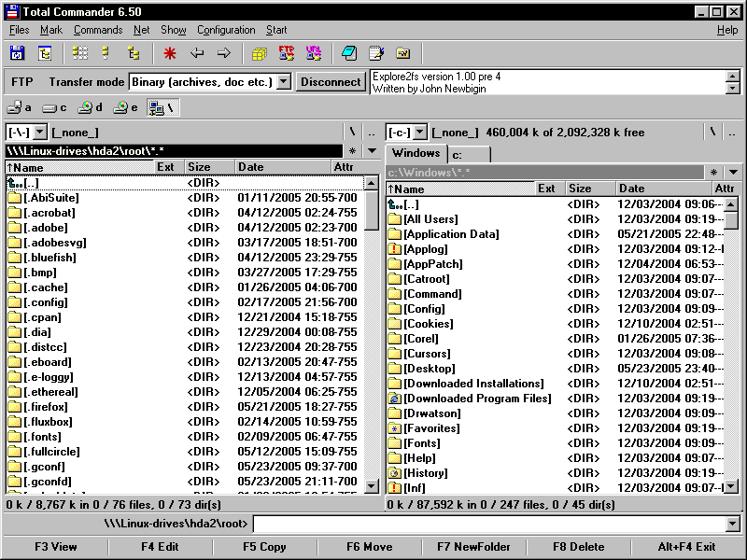Click the F5 Copy button
Viewport: 747px width, 560px height.
click(x=264, y=547)
